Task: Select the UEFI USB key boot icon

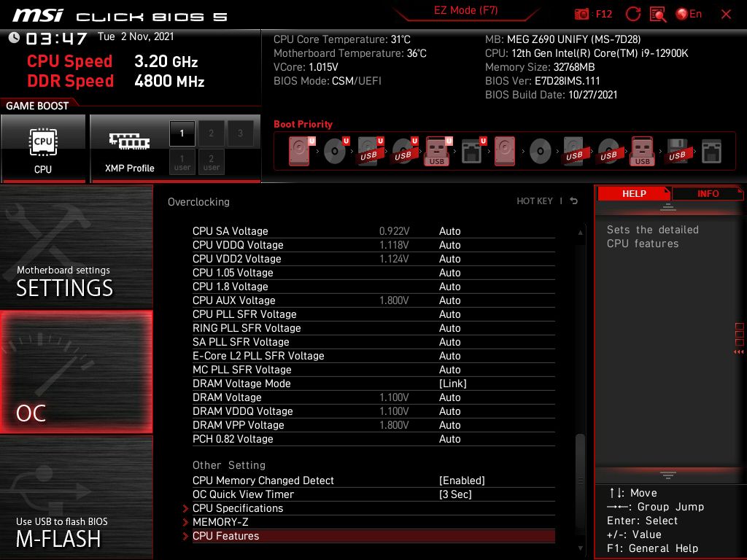Action: click(x=438, y=151)
